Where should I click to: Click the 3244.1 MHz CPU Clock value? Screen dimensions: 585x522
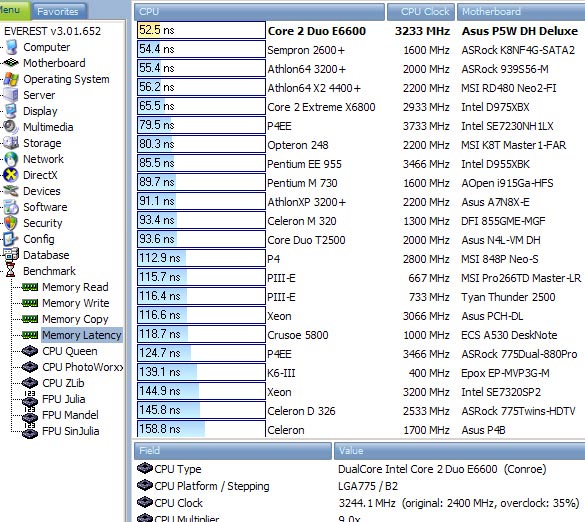coord(459,503)
